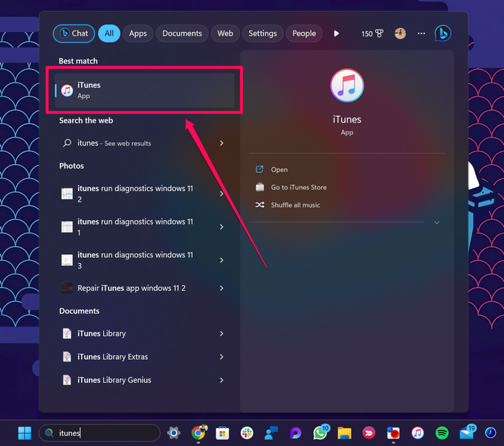Click the rewards points trophy icon
Screen dimensions: 504x446
point(378,33)
